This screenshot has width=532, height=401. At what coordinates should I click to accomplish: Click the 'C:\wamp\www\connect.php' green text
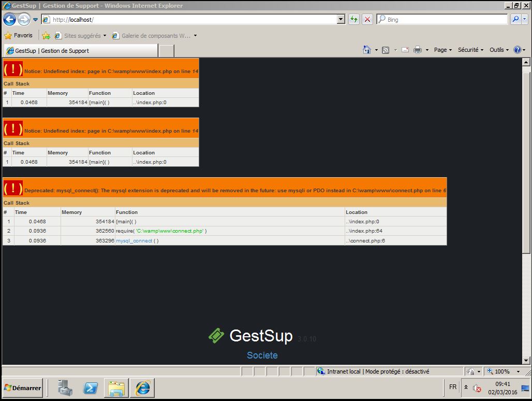point(170,231)
